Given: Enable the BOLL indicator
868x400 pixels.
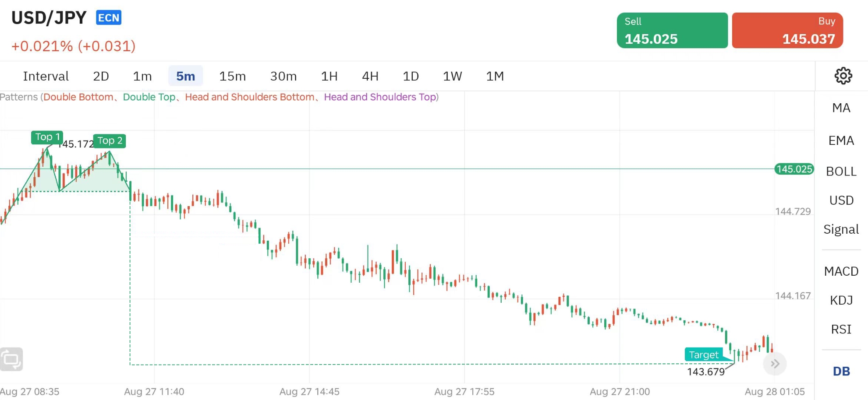Looking at the screenshot, I should click(x=841, y=171).
